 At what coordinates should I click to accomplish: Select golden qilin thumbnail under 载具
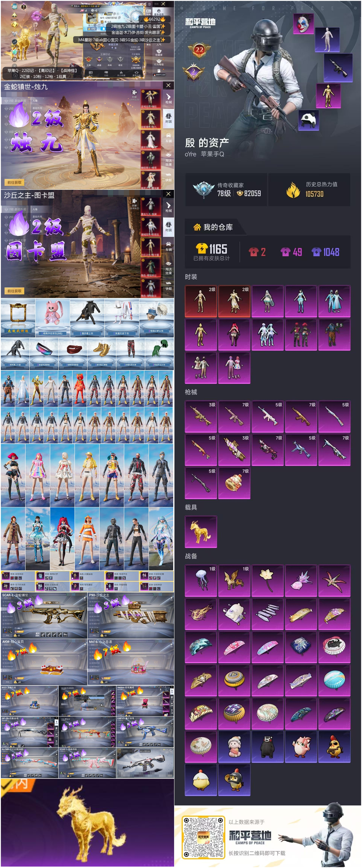pyautogui.click(x=201, y=531)
